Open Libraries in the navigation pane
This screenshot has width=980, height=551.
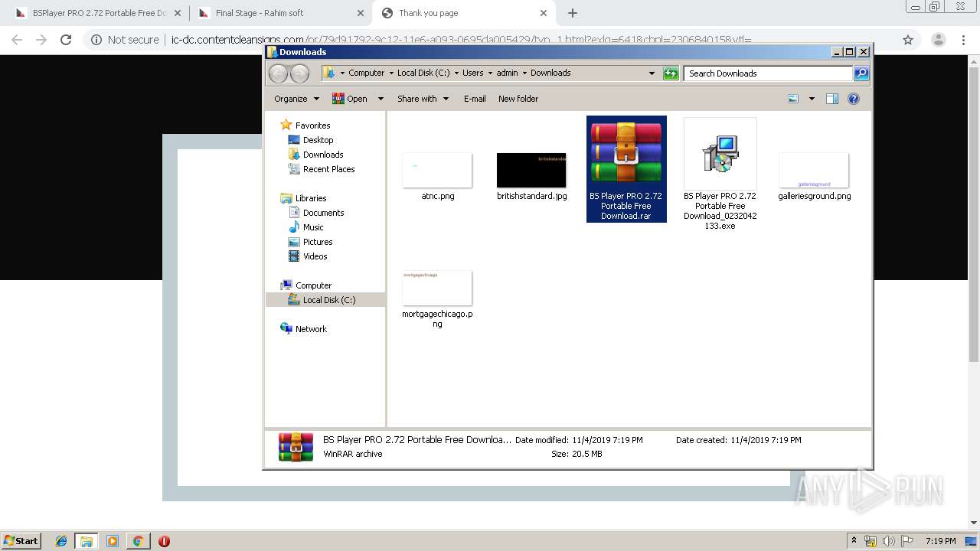pos(311,198)
